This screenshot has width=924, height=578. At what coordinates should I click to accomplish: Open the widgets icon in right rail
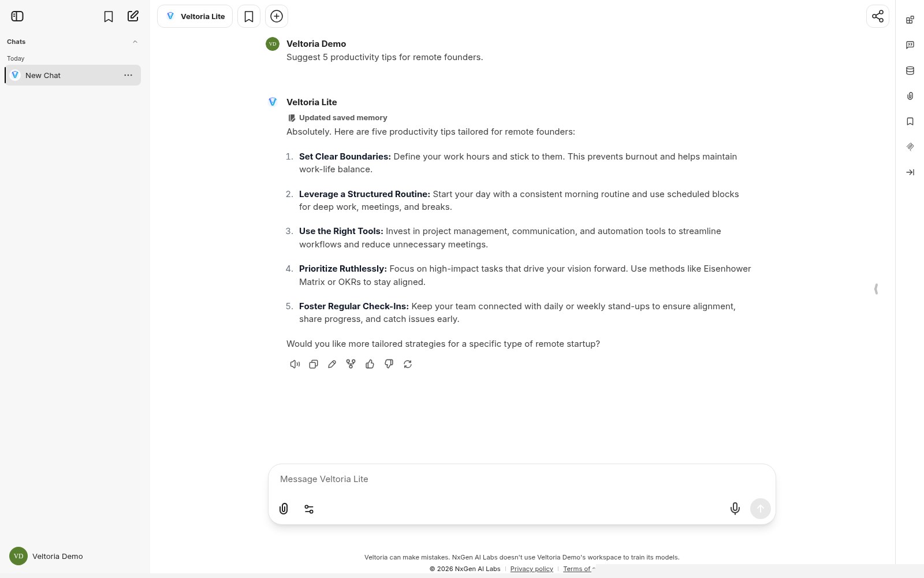(910, 20)
